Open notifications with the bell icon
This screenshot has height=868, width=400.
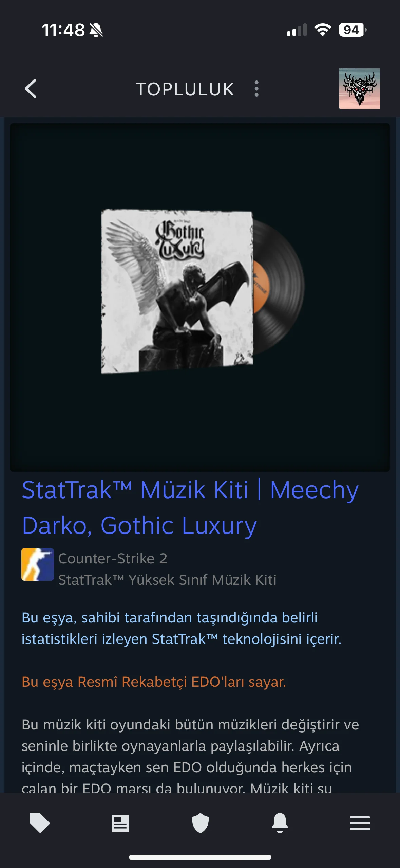click(x=280, y=823)
